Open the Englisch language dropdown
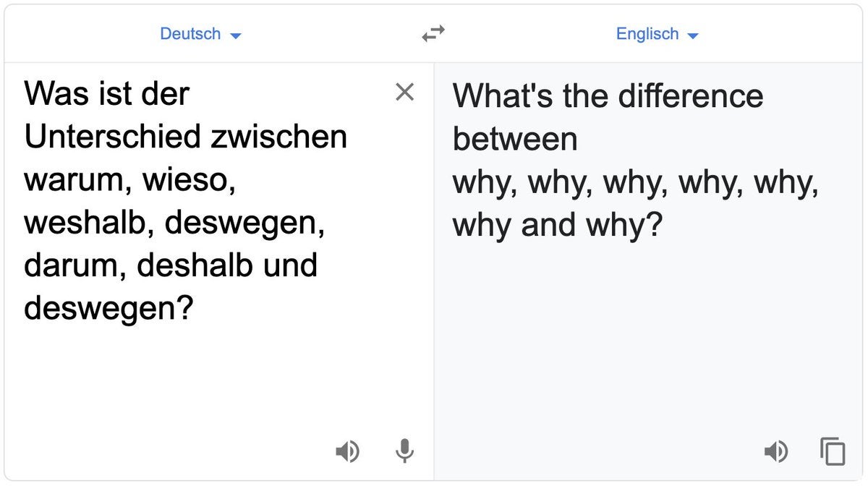Image resolution: width=868 pixels, height=486 pixels. (x=657, y=33)
